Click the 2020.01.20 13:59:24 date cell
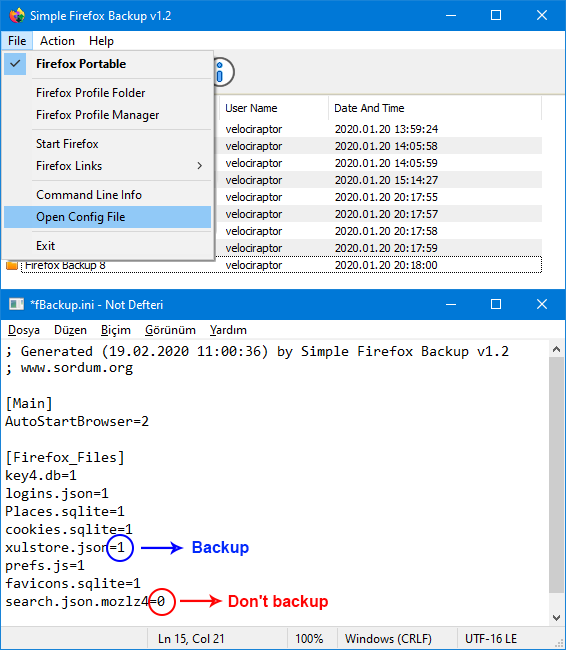The image size is (566, 650). click(386, 129)
